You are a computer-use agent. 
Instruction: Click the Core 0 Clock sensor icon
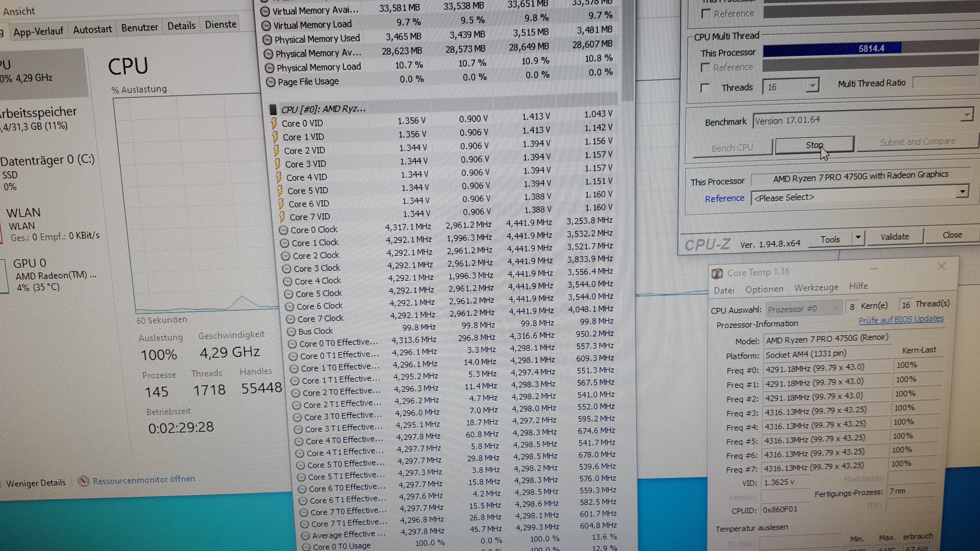283,230
